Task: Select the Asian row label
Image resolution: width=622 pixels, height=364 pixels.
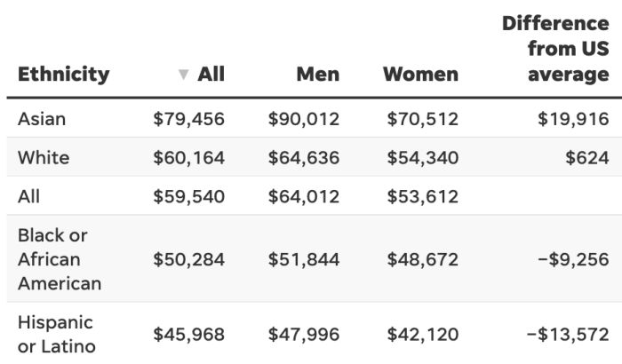Action: (x=42, y=119)
